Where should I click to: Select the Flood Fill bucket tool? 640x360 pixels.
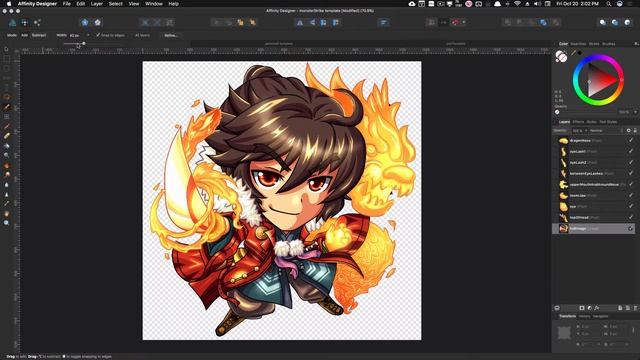tap(7, 146)
